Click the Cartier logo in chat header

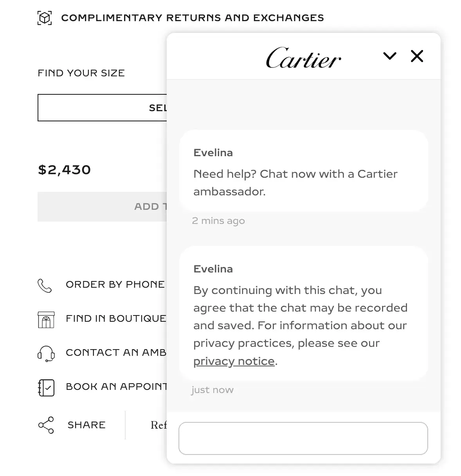[303, 58]
